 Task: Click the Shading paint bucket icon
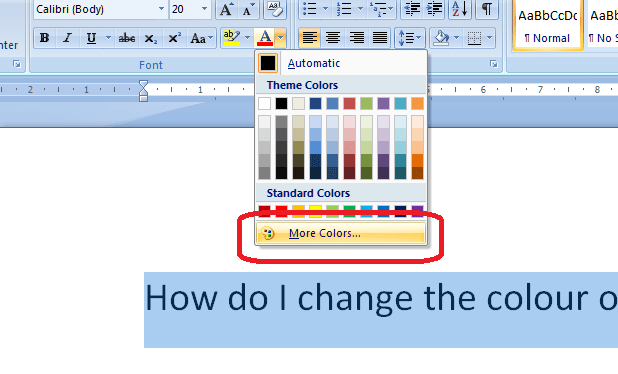click(x=441, y=38)
